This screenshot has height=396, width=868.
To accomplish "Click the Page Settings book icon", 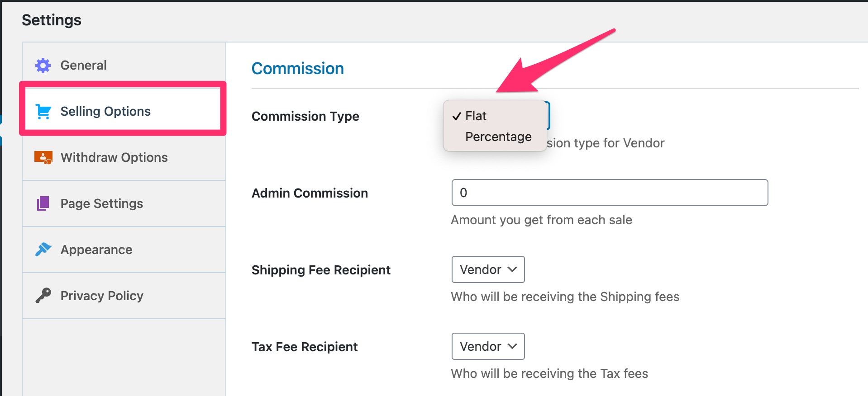I will pos(43,203).
